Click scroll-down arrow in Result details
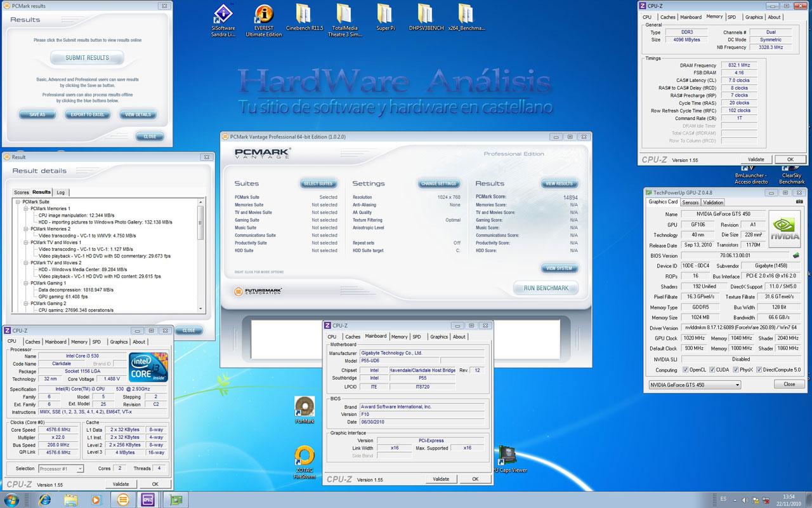 coord(201,309)
